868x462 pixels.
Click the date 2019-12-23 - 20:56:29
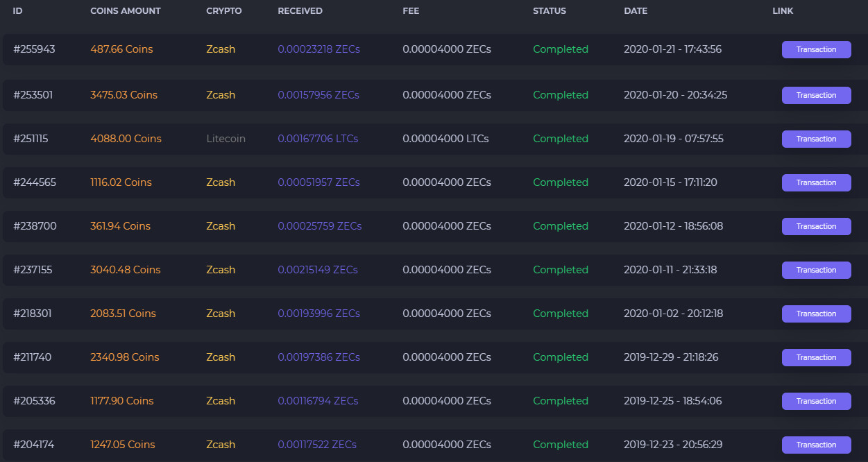tap(672, 445)
